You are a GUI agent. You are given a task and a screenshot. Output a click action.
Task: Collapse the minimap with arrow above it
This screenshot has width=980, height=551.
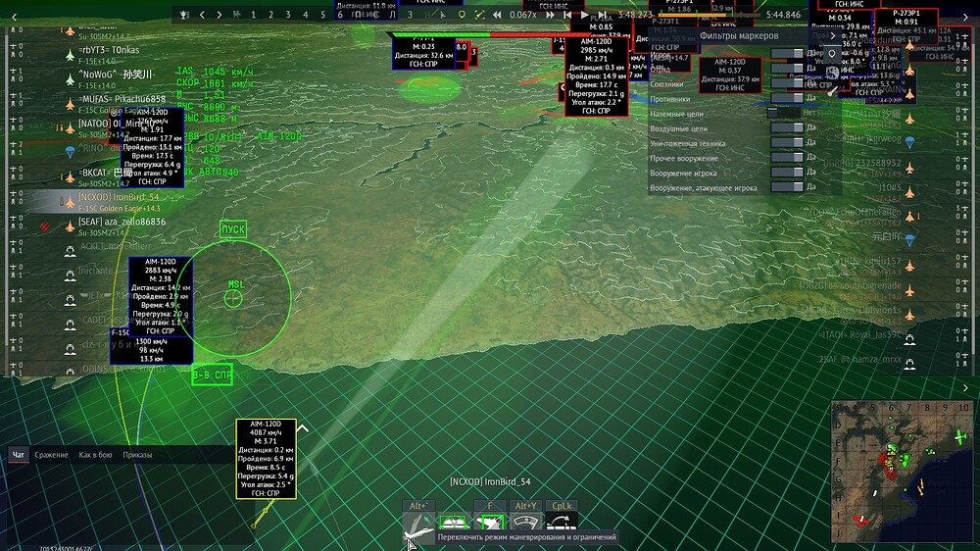965,388
